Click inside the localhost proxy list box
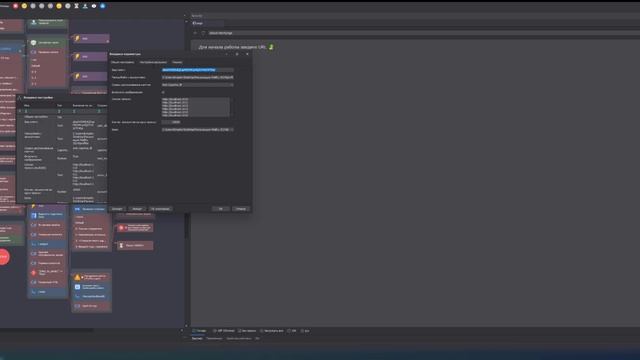This screenshot has width=640, height=360. coord(196,107)
